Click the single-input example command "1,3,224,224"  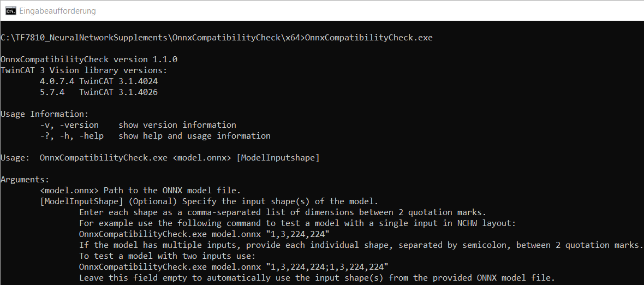[204, 234]
